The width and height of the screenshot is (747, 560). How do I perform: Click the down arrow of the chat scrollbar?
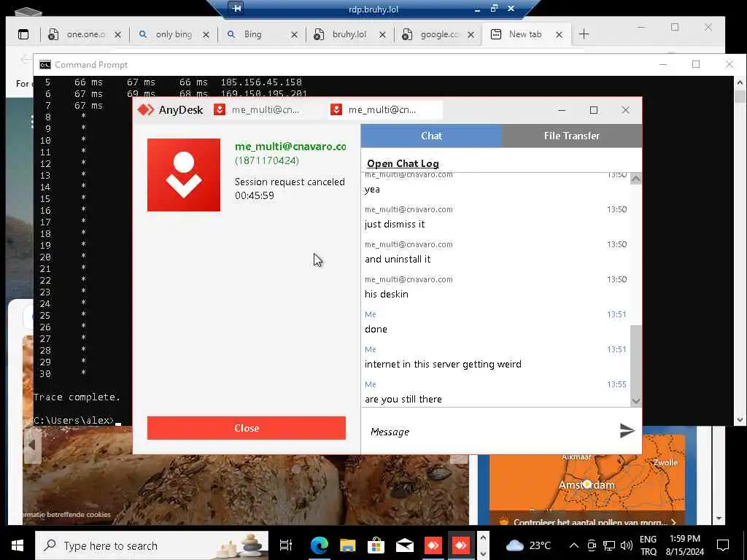pyautogui.click(x=635, y=401)
